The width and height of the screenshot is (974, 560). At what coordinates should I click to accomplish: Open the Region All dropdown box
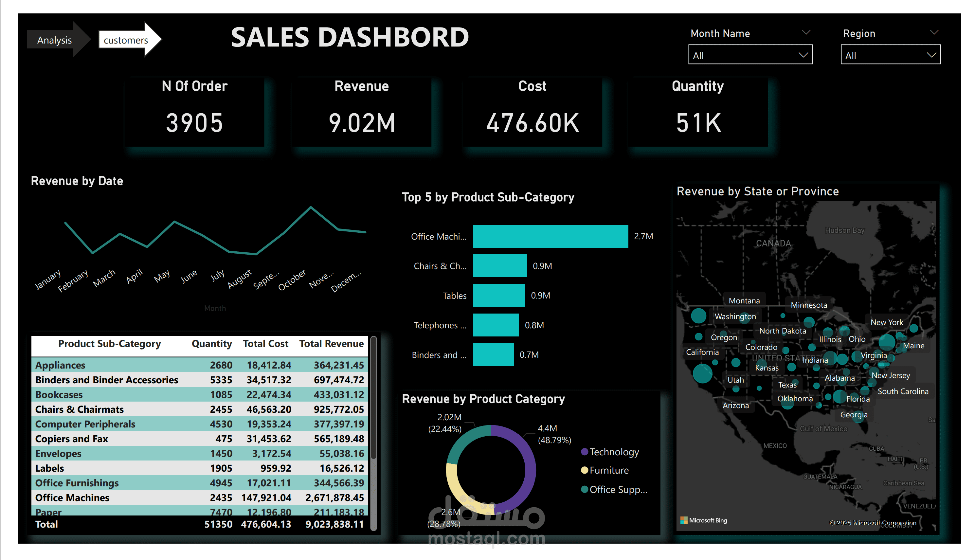tap(890, 55)
